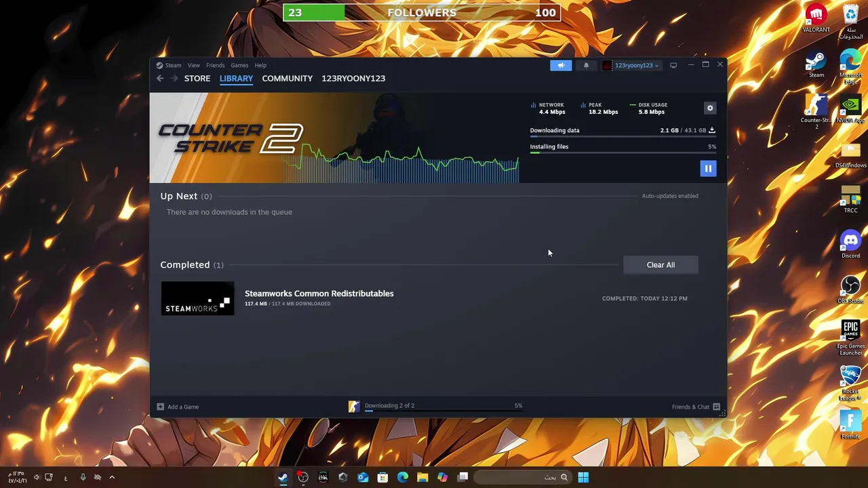Click the Steam icon in the taskbar

[x=283, y=477]
